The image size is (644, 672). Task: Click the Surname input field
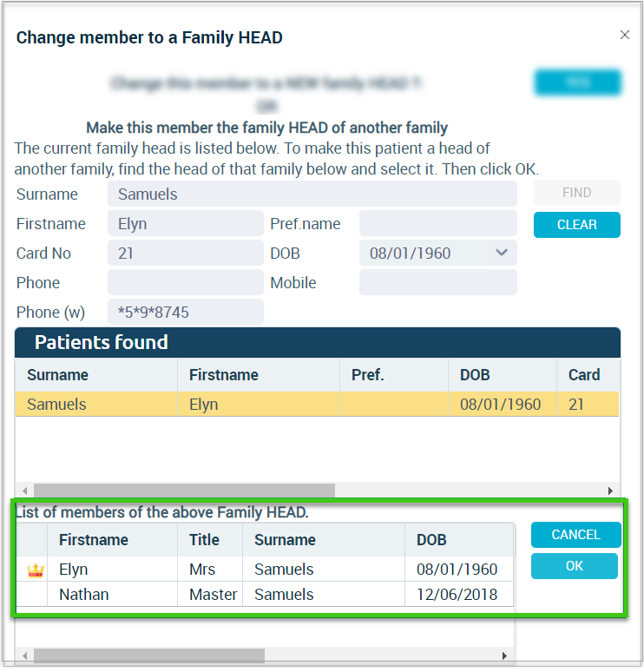312,194
